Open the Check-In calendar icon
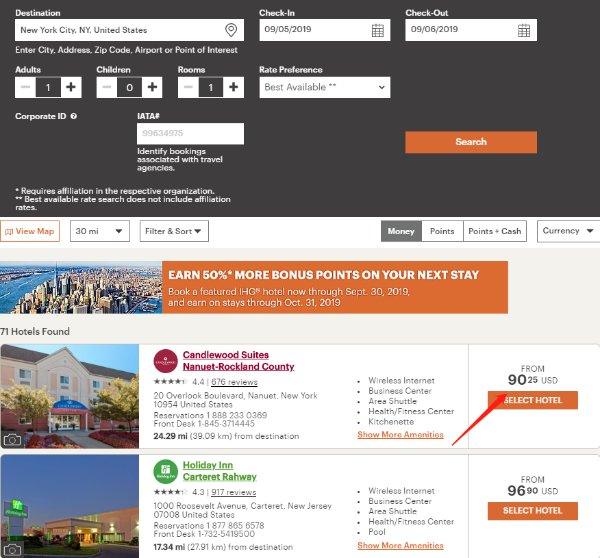The height and width of the screenshot is (558, 600). (378, 30)
